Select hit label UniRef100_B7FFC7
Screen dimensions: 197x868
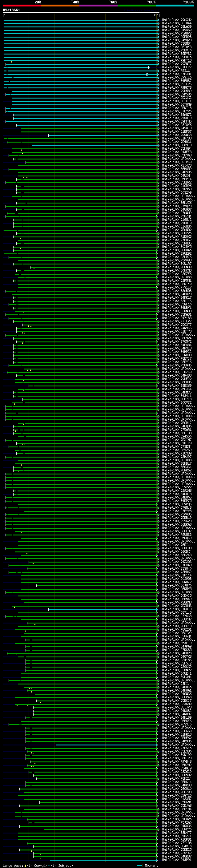176,67
